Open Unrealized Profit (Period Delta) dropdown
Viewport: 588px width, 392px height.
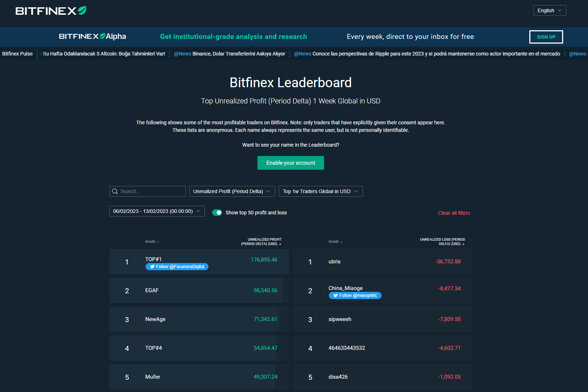pyautogui.click(x=232, y=191)
